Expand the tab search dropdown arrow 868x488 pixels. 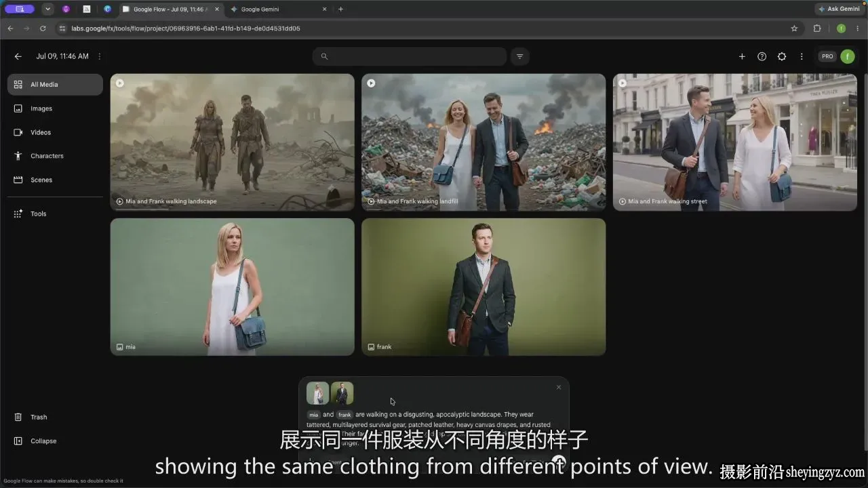47,9
